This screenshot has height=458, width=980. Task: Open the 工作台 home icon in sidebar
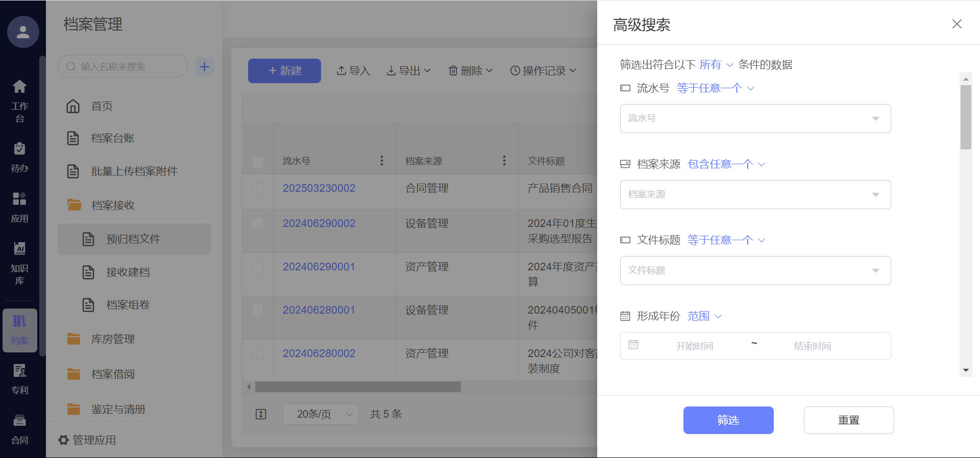coord(19,87)
